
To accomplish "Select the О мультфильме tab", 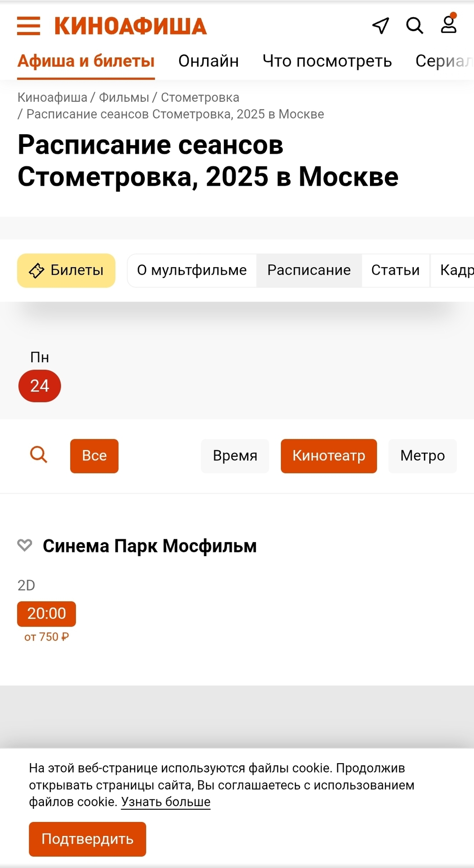I will click(x=192, y=270).
